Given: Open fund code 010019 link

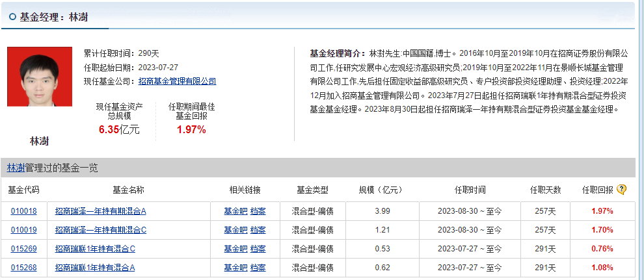Looking at the screenshot, I should coord(23,231).
